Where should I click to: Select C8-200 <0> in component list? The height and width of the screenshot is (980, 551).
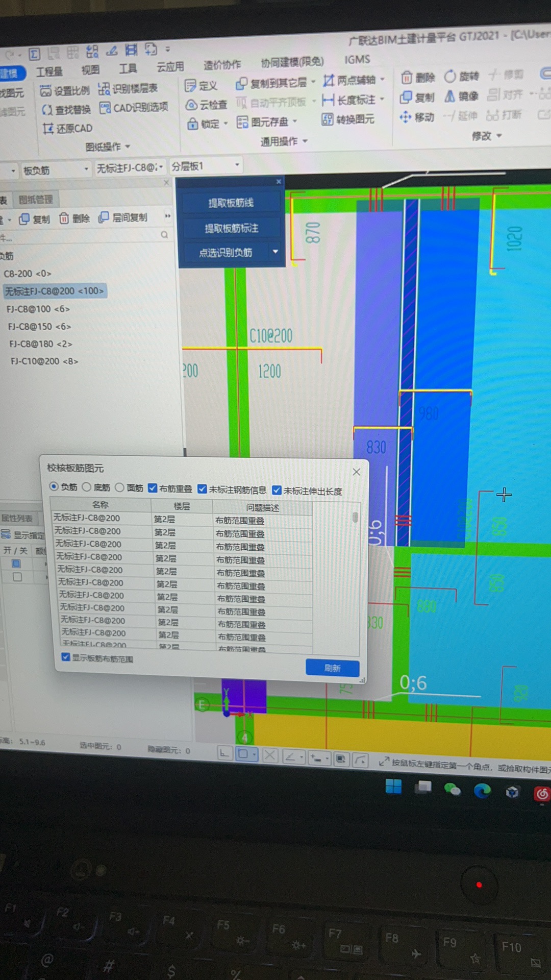pyautogui.click(x=28, y=274)
